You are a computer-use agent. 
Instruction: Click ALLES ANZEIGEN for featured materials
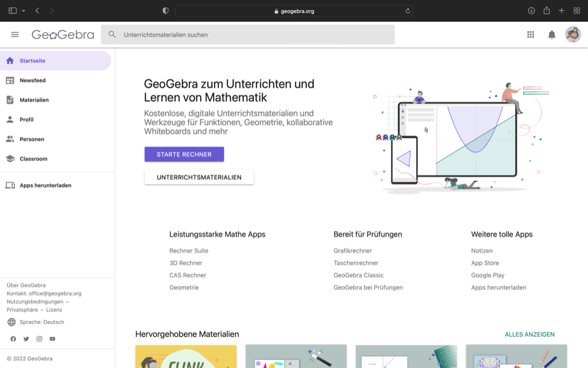[x=530, y=334]
